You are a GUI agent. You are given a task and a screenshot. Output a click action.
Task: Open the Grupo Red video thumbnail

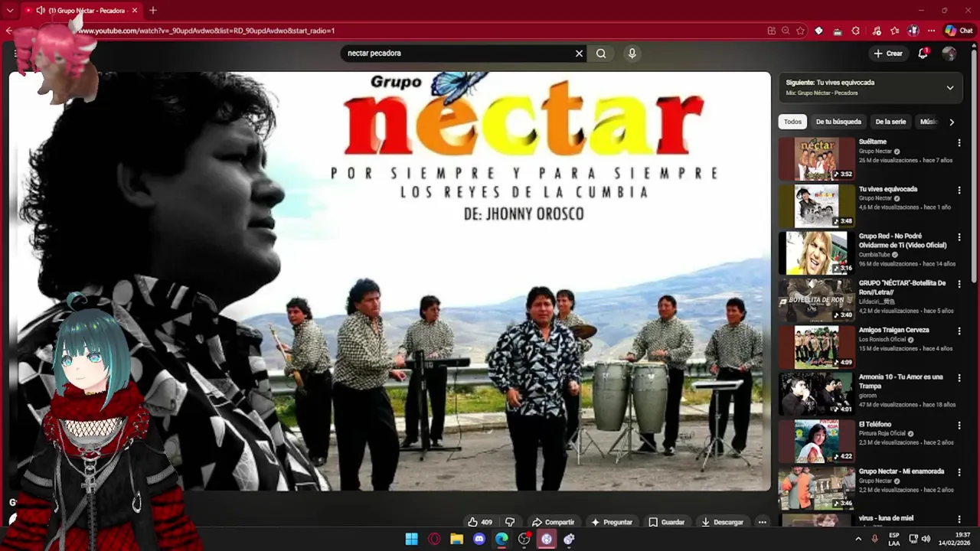(817, 253)
